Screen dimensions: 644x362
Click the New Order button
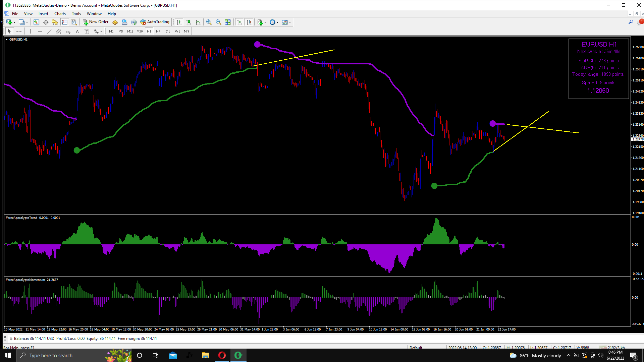pos(96,22)
